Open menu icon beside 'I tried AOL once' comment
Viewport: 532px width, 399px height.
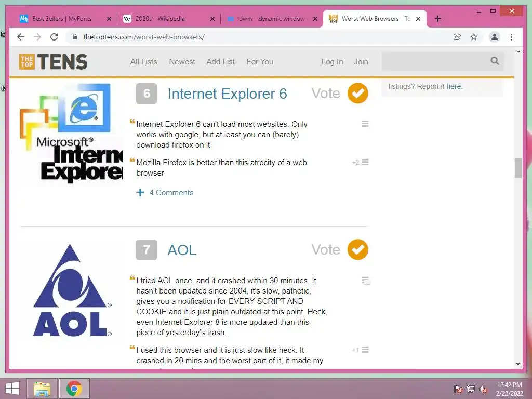(365, 281)
